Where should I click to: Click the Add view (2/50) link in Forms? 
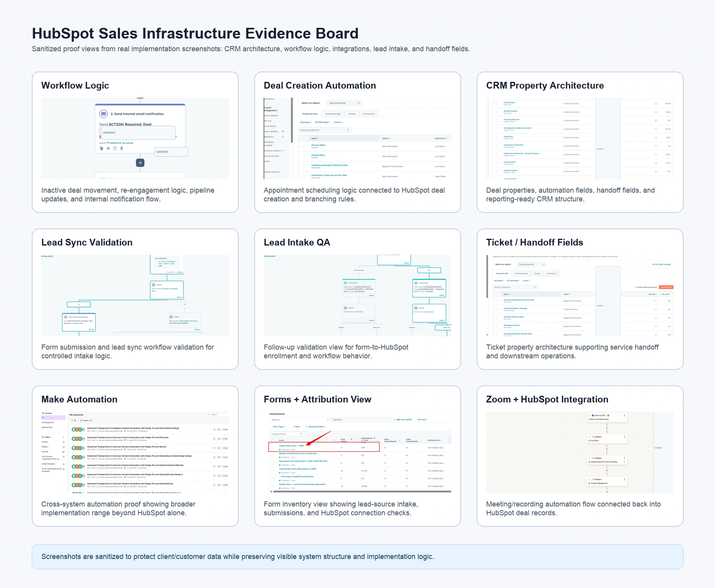pyautogui.click(x=403, y=420)
